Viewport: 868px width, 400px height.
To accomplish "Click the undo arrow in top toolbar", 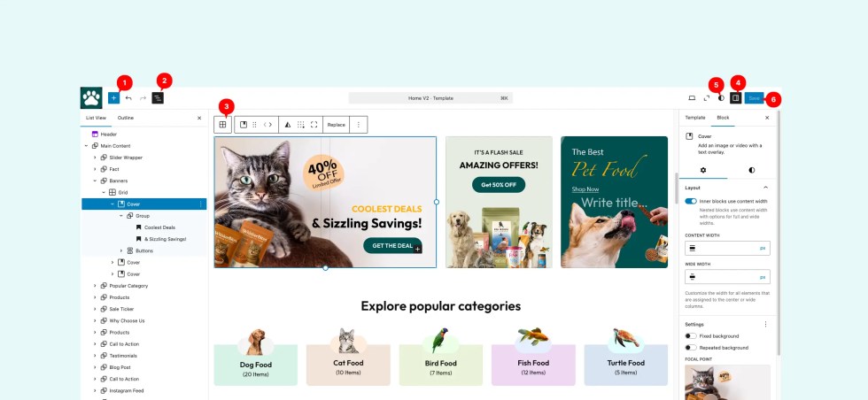I will click(128, 98).
